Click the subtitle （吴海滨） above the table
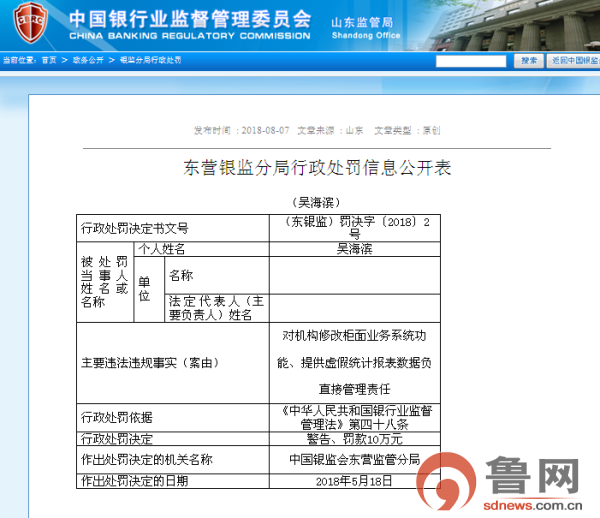Screen dimensions: 600x518 coord(316,202)
